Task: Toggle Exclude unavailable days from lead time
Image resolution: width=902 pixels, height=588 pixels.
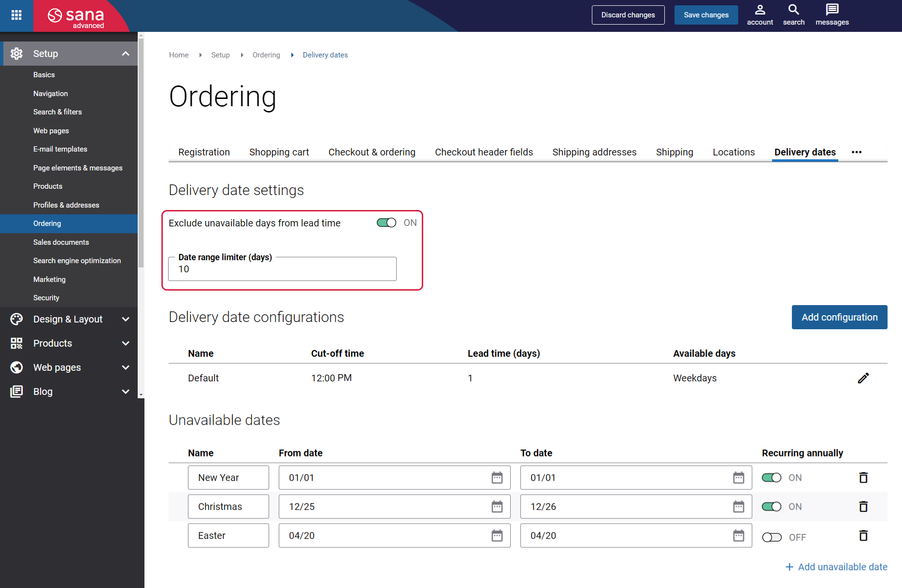Action: pos(387,223)
